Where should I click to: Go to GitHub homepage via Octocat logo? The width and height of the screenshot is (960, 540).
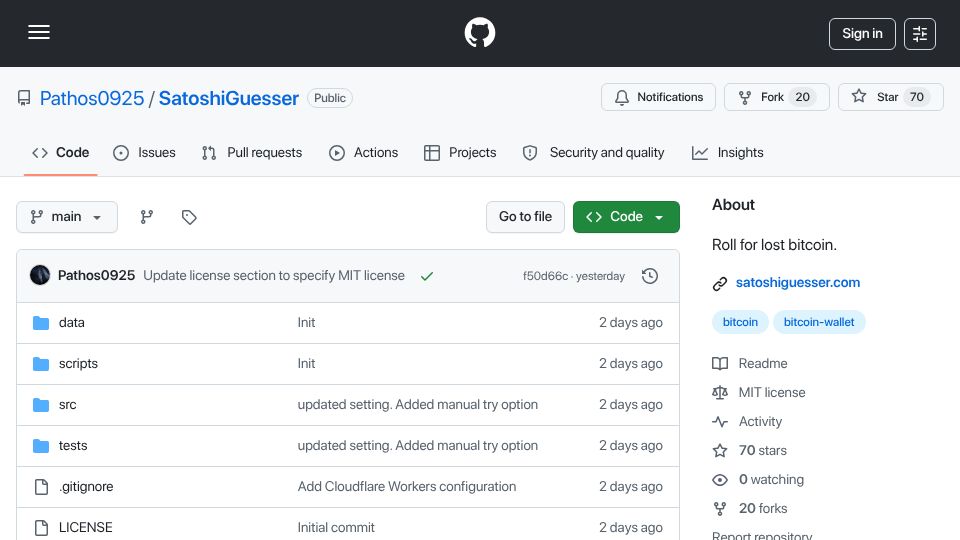coord(479,32)
